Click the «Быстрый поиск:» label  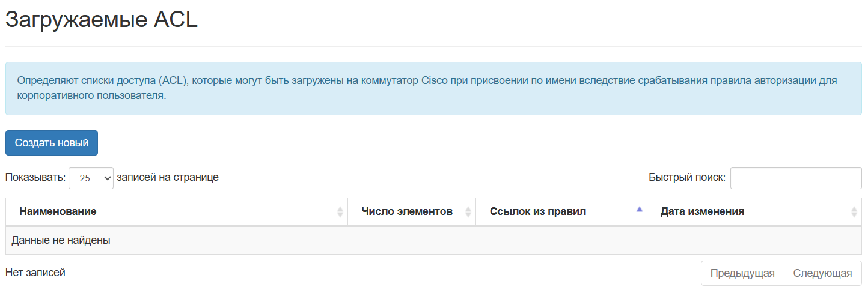[687, 177]
